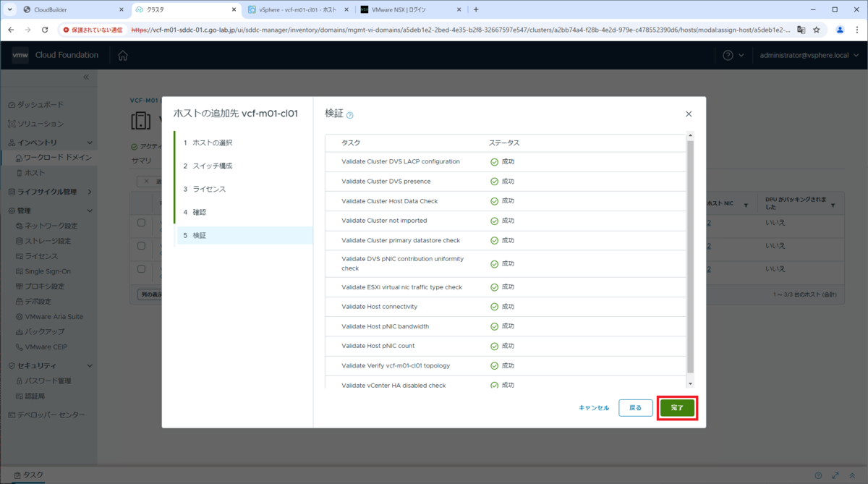Open the Chrome profile icon
868x484 pixels.
click(840, 30)
